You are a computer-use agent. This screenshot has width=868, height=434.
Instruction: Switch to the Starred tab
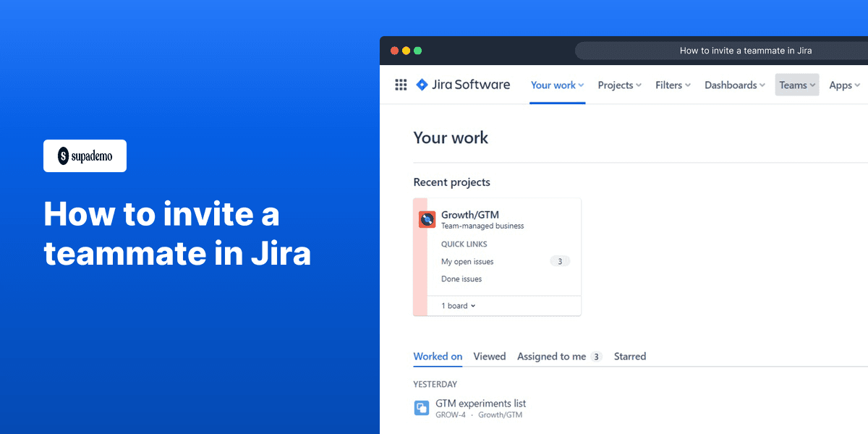[x=629, y=356]
